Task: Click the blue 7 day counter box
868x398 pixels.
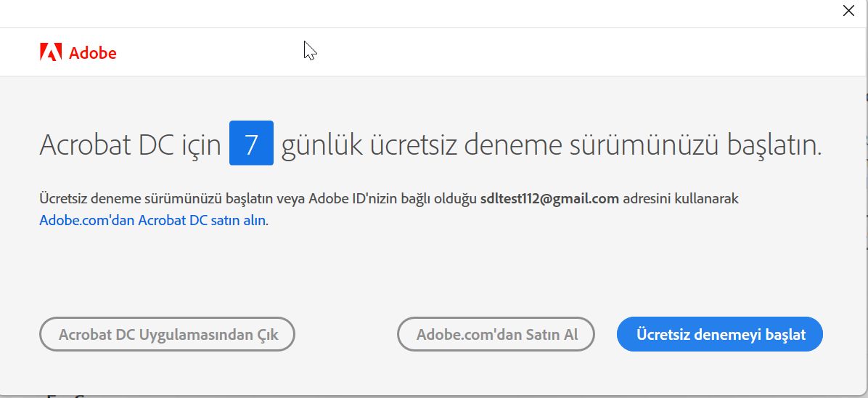Action: [x=251, y=143]
